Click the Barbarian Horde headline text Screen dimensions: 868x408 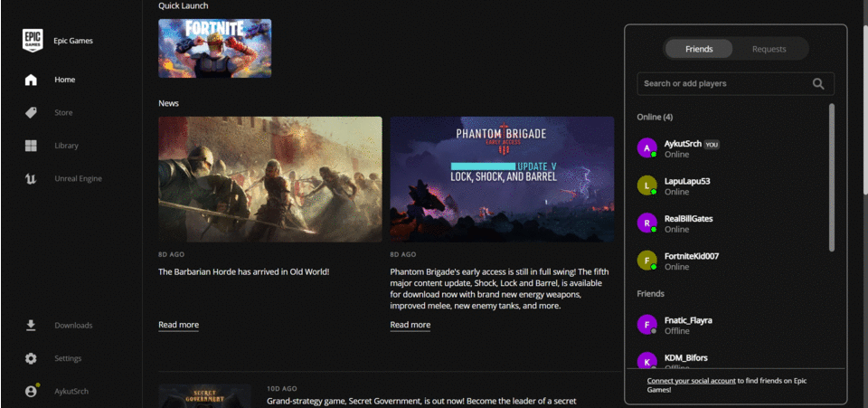[244, 271]
